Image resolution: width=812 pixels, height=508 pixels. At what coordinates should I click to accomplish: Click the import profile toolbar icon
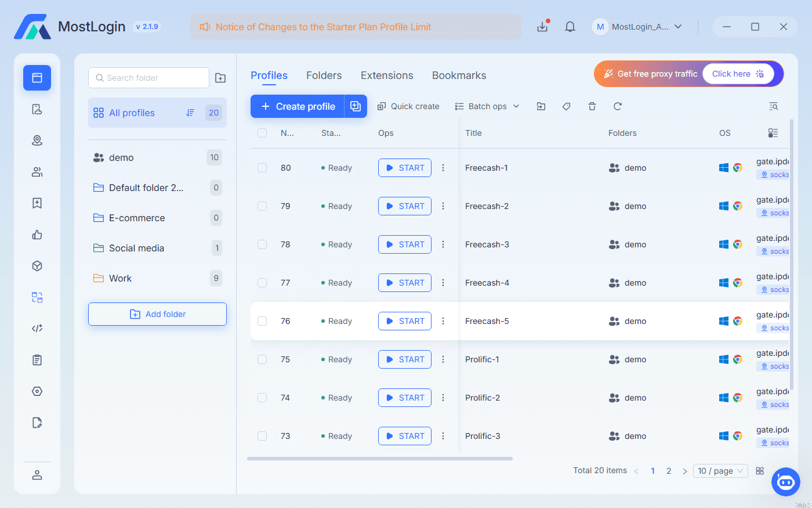[x=541, y=106]
